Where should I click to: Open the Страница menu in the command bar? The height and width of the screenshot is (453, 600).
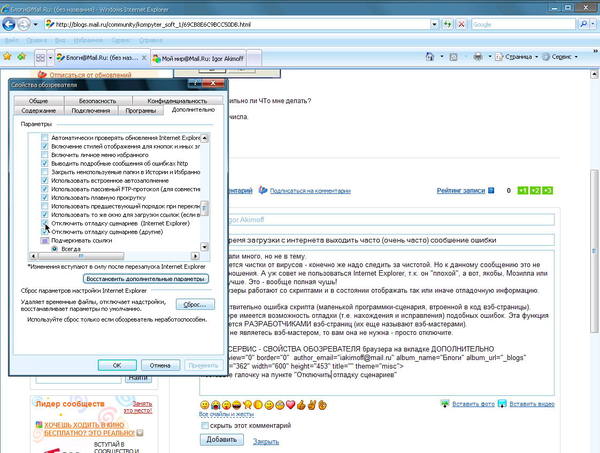tap(517, 57)
